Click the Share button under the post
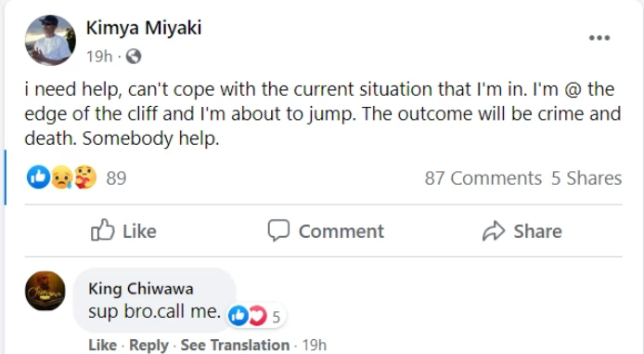Screen dimensions: 644x354 (x=522, y=230)
